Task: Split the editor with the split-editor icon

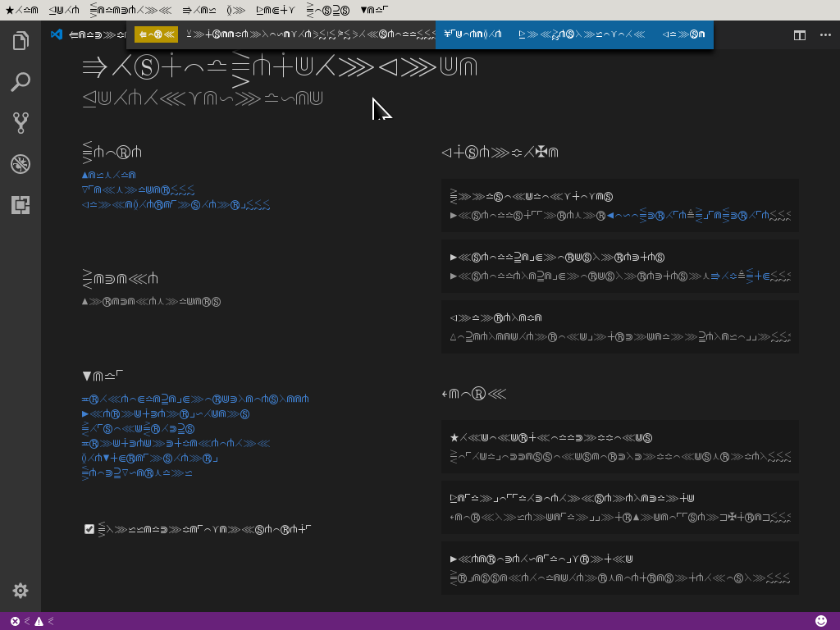Action: (x=799, y=36)
